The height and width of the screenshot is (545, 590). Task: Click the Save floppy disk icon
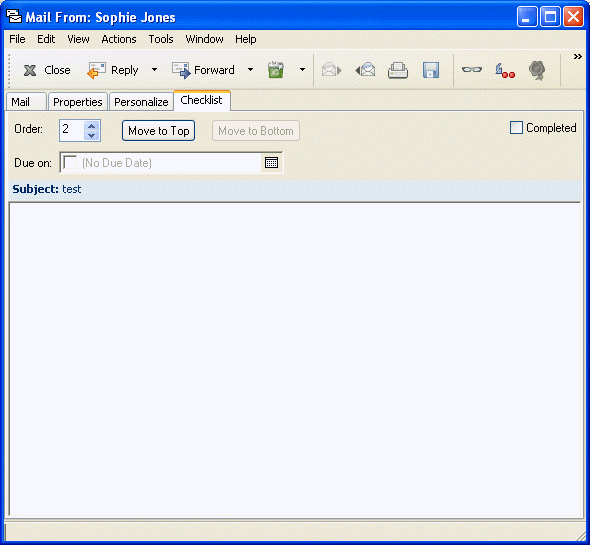click(431, 70)
